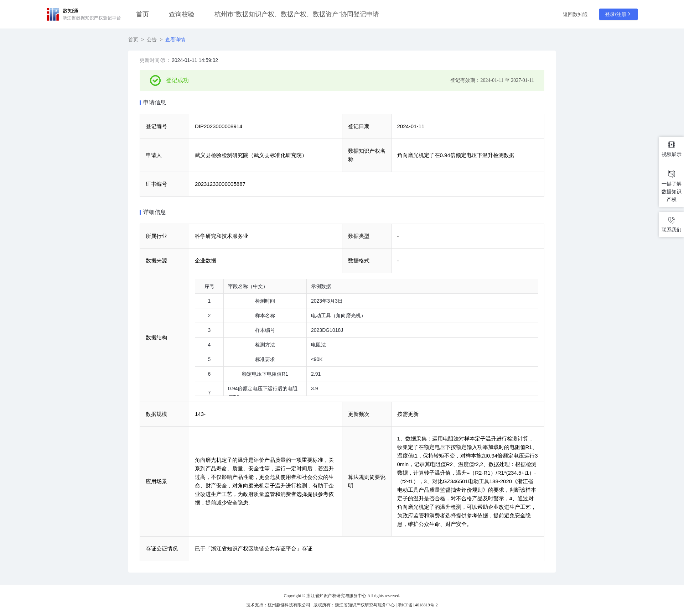This screenshot has height=616, width=684.
Task: Open the 查询校验 navigation item
Action: pyautogui.click(x=181, y=14)
